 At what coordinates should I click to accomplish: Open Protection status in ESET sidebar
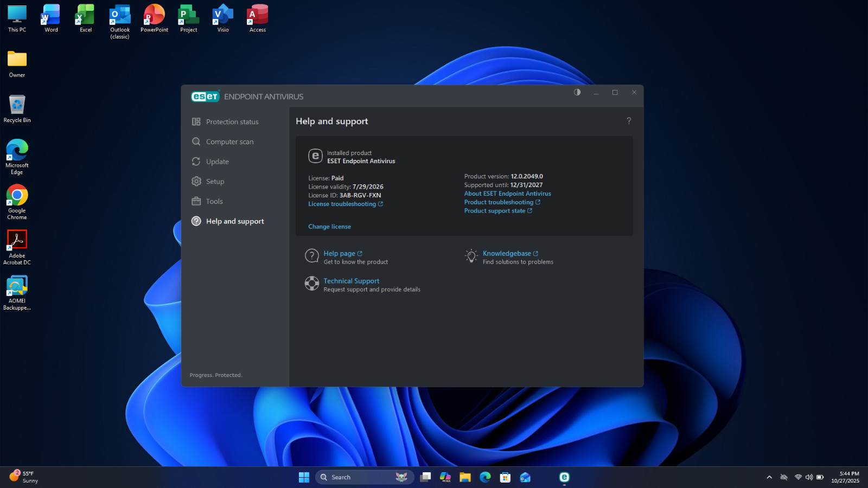coord(225,122)
